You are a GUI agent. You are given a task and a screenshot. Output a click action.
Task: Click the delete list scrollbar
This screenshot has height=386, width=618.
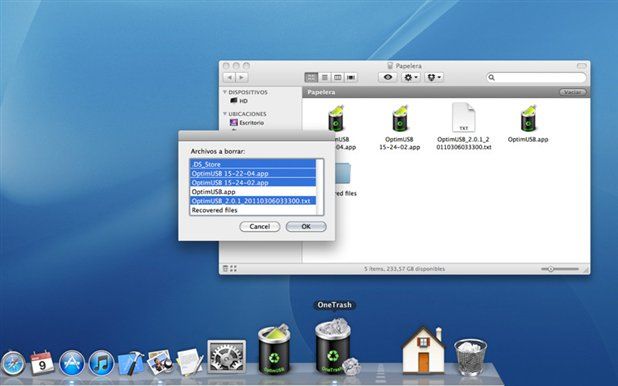[320, 187]
